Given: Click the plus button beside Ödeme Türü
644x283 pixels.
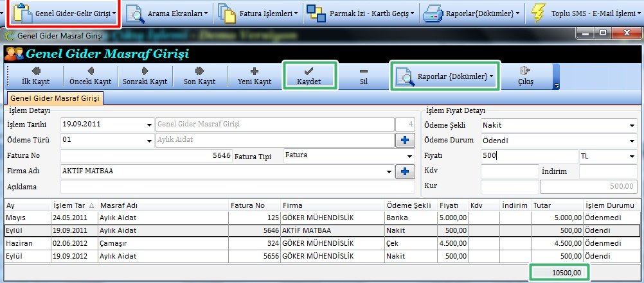Looking at the screenshot, I should (406, 140).
